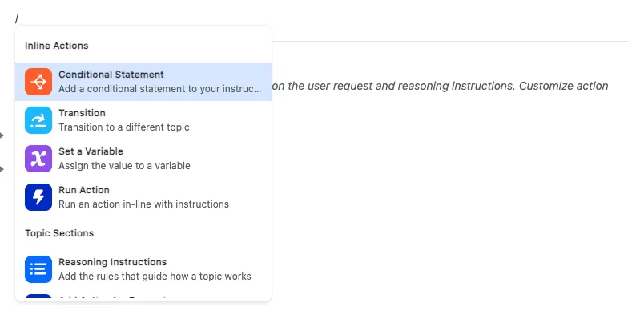Viewport: 644px width, 331px height.
Task: Click the purple Set a Variable icon
Action: 38,159
